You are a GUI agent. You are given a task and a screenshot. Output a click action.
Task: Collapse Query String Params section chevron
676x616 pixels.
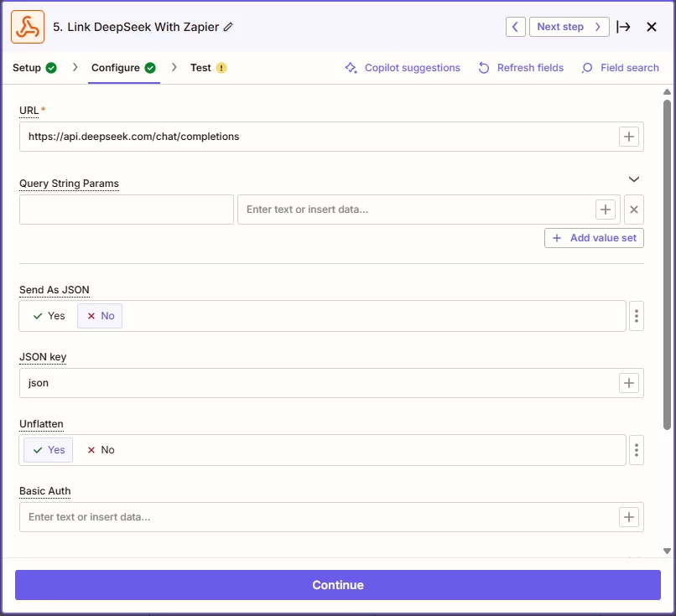[x=633, y=179]
